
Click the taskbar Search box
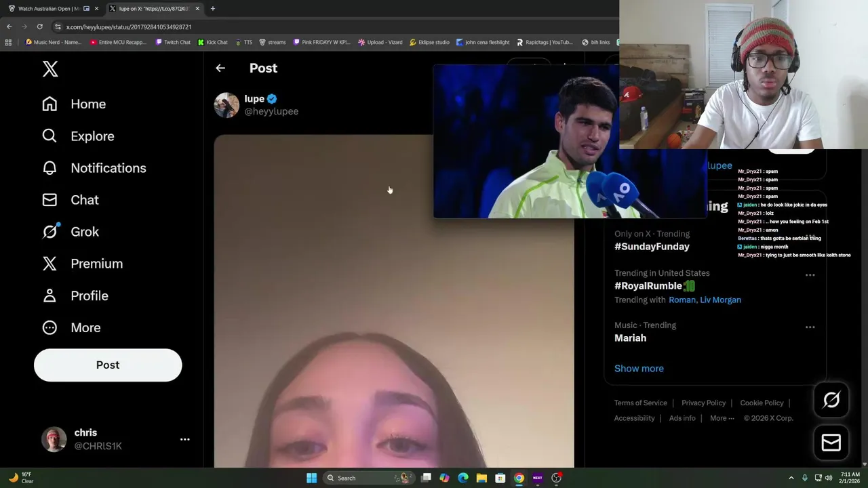368,478
